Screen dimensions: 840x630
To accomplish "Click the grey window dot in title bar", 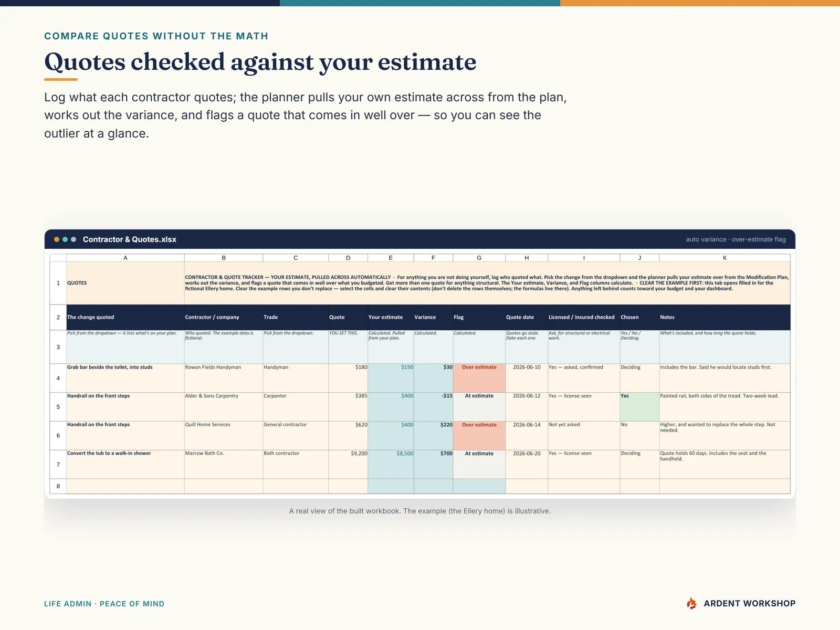I will click(x=73, y=239).
